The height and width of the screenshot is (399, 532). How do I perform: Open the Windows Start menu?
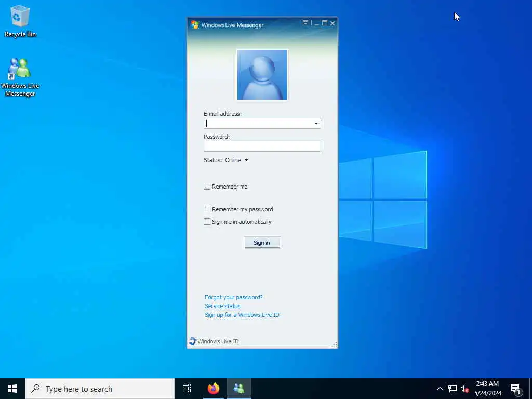tap(12, 389)
